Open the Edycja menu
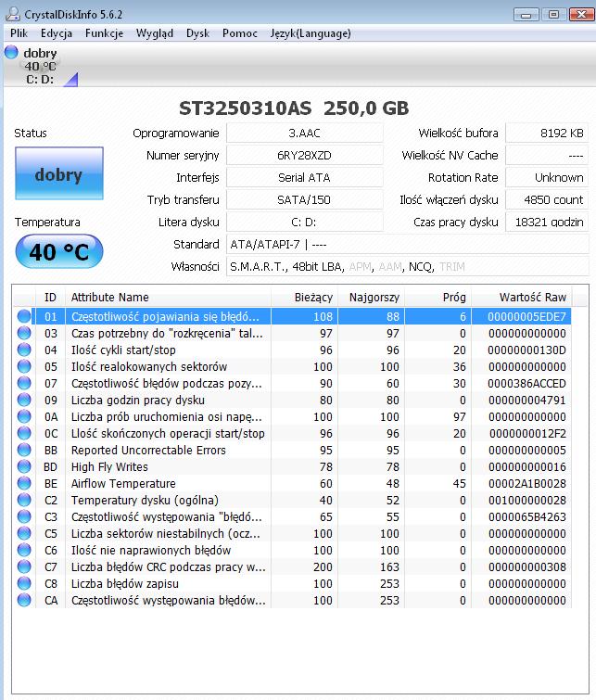 (x=57, y=33)
